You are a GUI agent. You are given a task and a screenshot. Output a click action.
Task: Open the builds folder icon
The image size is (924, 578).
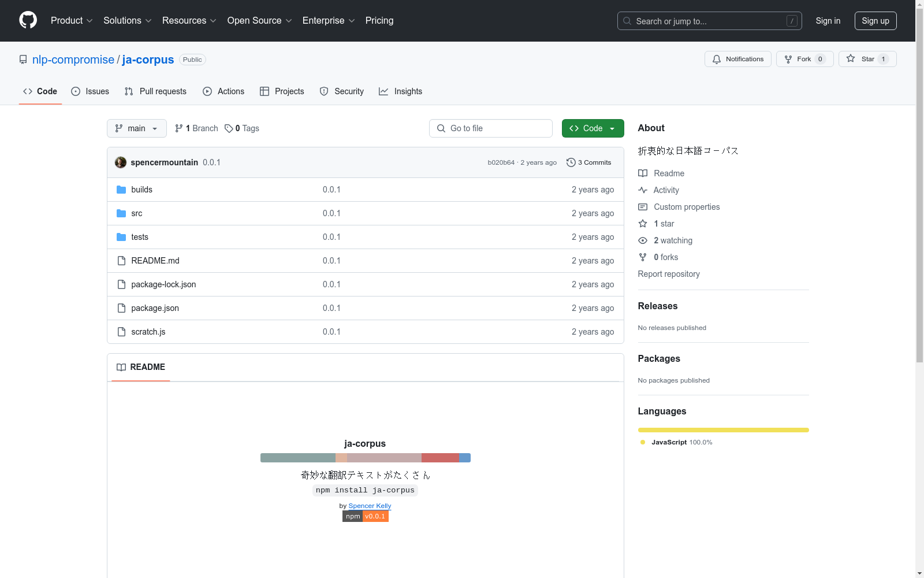coord(121,190)
